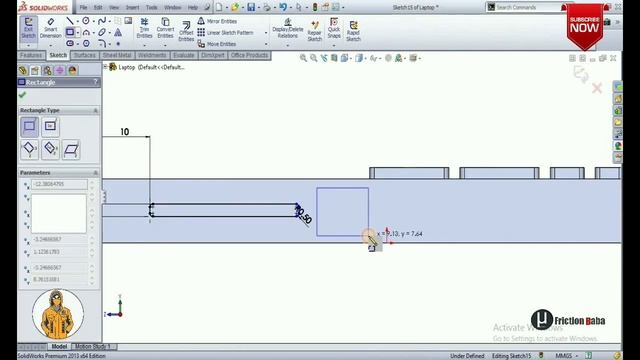Image resolution: width=640 pixels, height=360 pixels.
Task: Pick the Line sketch tool
Action: tap(70, 21)
